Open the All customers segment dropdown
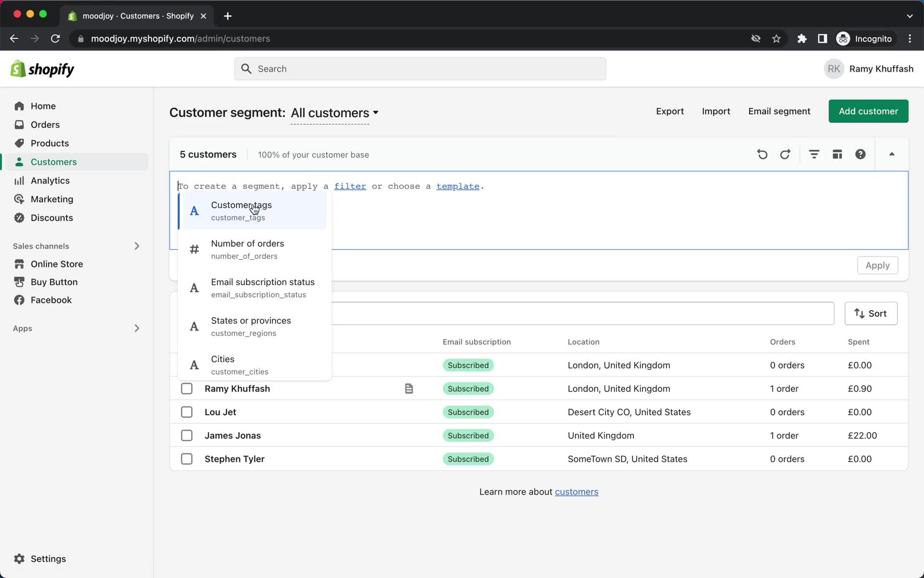 (334, 113)
